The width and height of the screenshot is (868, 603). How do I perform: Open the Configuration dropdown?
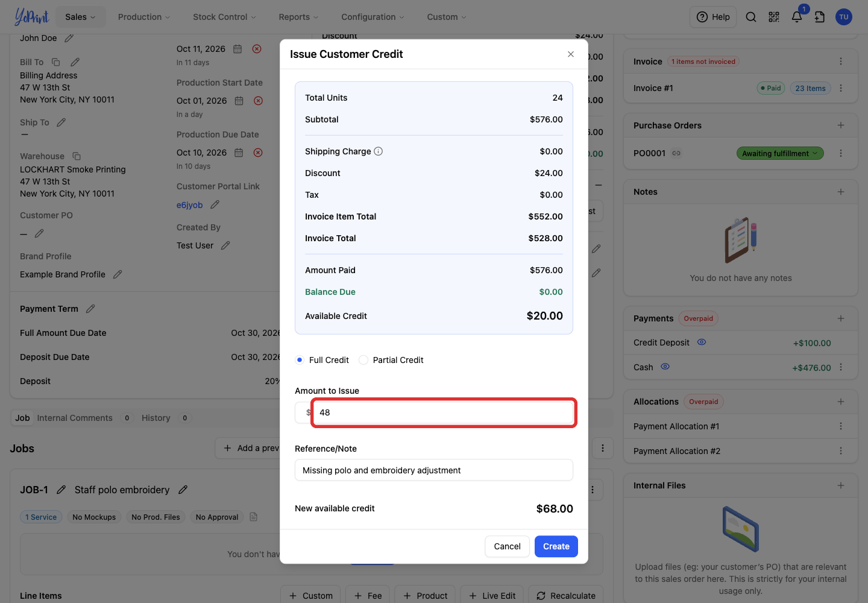click(373, 17)
